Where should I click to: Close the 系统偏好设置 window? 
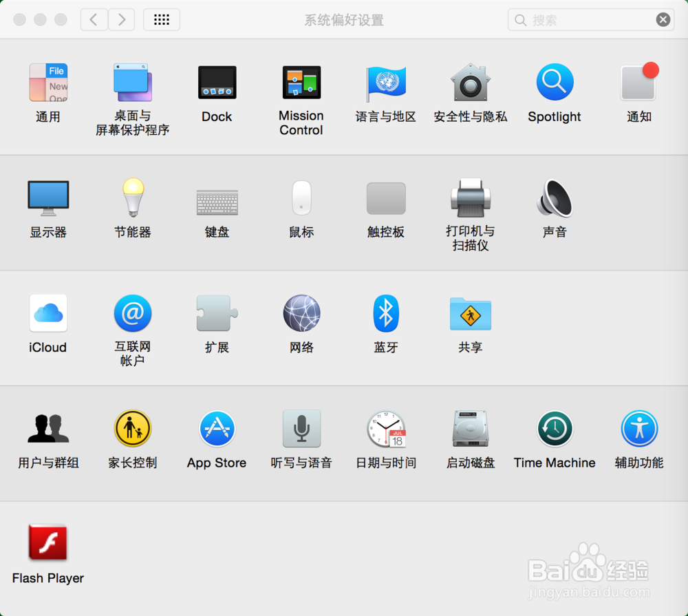point(19,20)
